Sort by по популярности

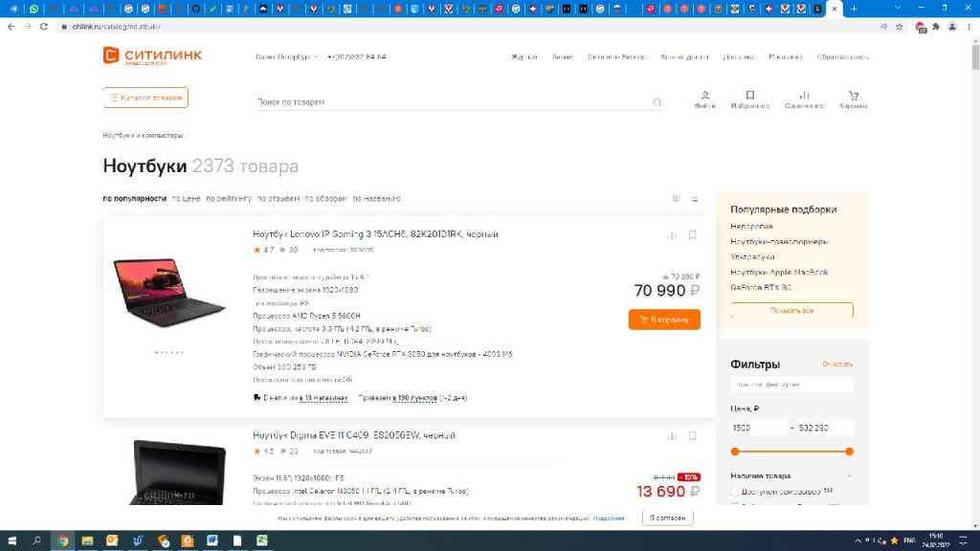[134, 199]
